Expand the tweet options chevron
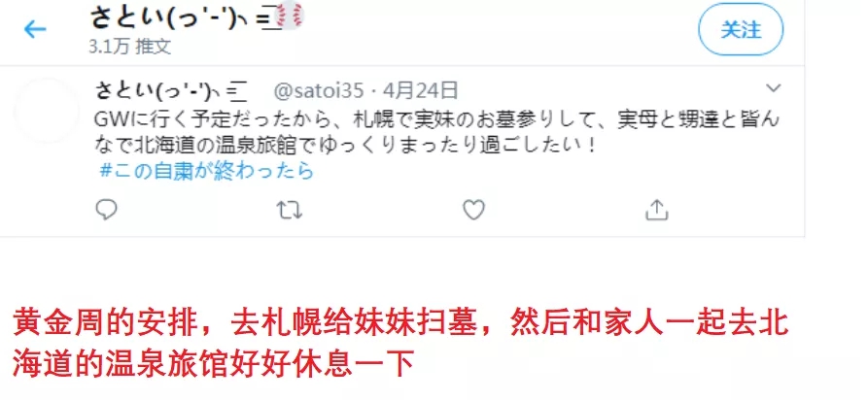This screenshot has height=400, width=868. (x=773, y=88)
